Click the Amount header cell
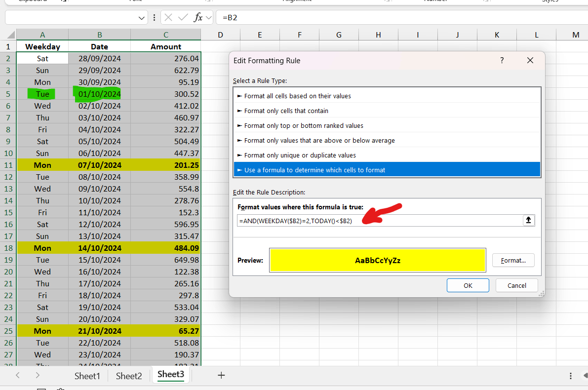The image size is (588, 390). coord(166,46)
